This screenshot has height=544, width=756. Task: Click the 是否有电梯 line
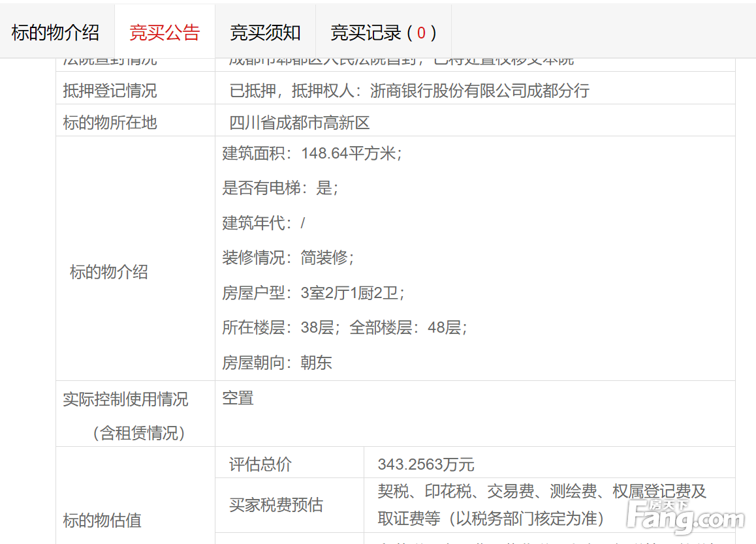click(281, 188)
